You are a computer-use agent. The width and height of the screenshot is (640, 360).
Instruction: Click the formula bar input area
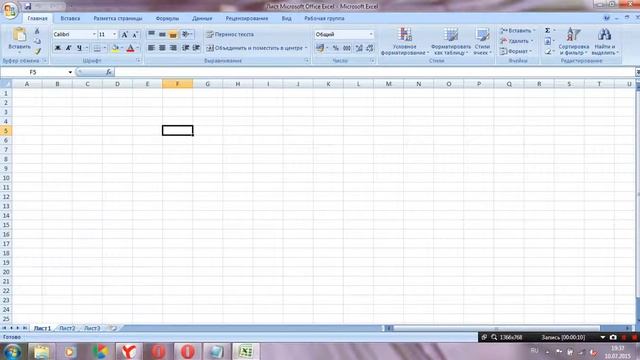coord(374,72)
